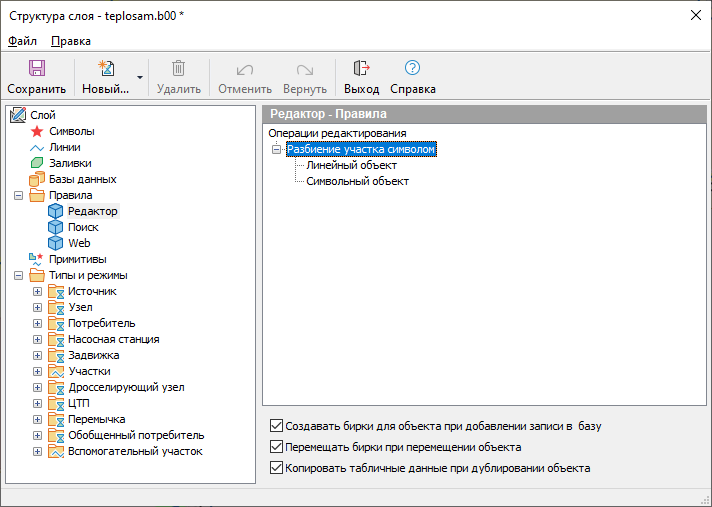Click the Новый document icon
Screen dimensions: 712x507
pos(105,69)
